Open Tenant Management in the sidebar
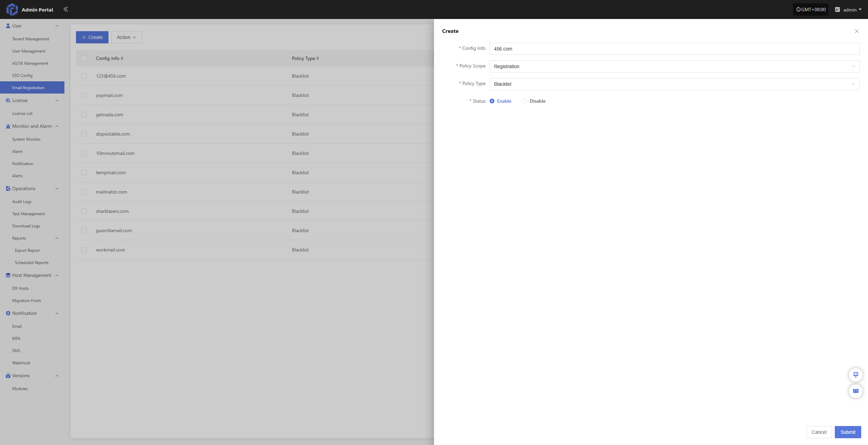 click(x=31, y=39)
